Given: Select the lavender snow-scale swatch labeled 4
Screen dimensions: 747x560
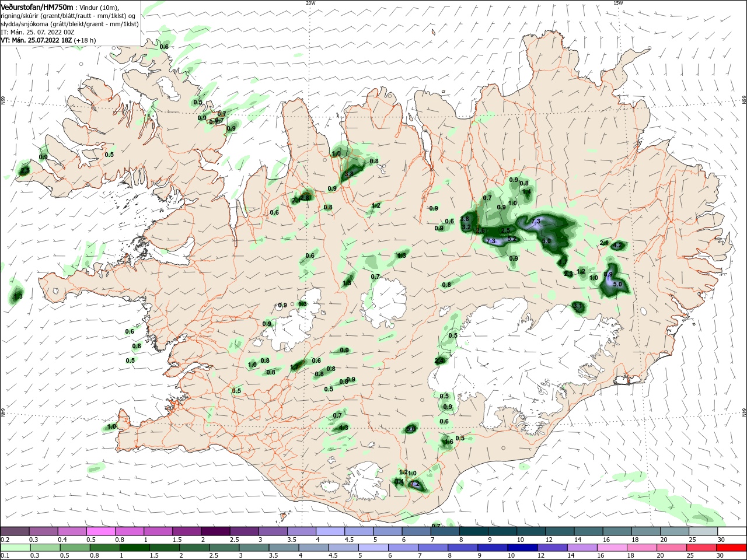Looking at the screenshot, I should 330,531.
